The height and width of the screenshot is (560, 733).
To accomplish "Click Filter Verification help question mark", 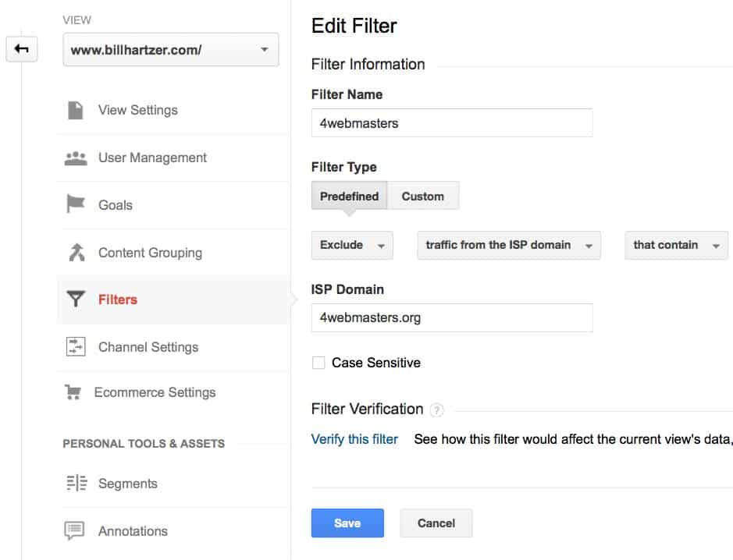I will pos(436,410).
